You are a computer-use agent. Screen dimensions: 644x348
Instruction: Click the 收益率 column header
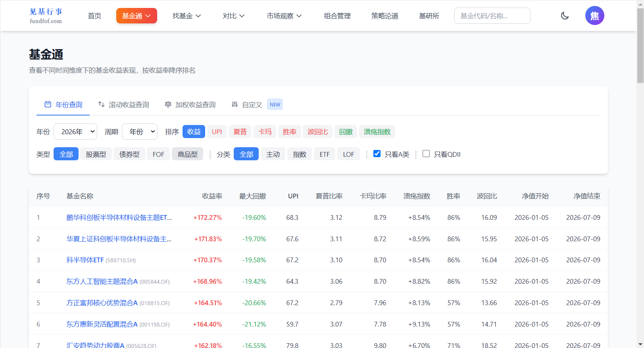pos(212,196)
